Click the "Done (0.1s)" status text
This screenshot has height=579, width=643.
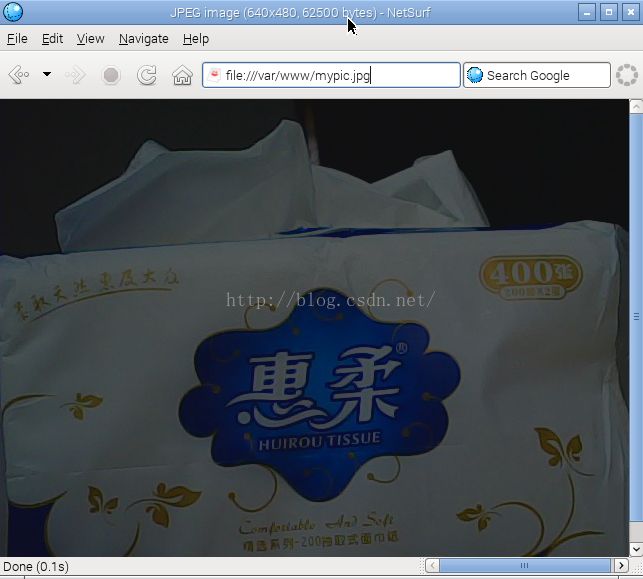(36, 567)
